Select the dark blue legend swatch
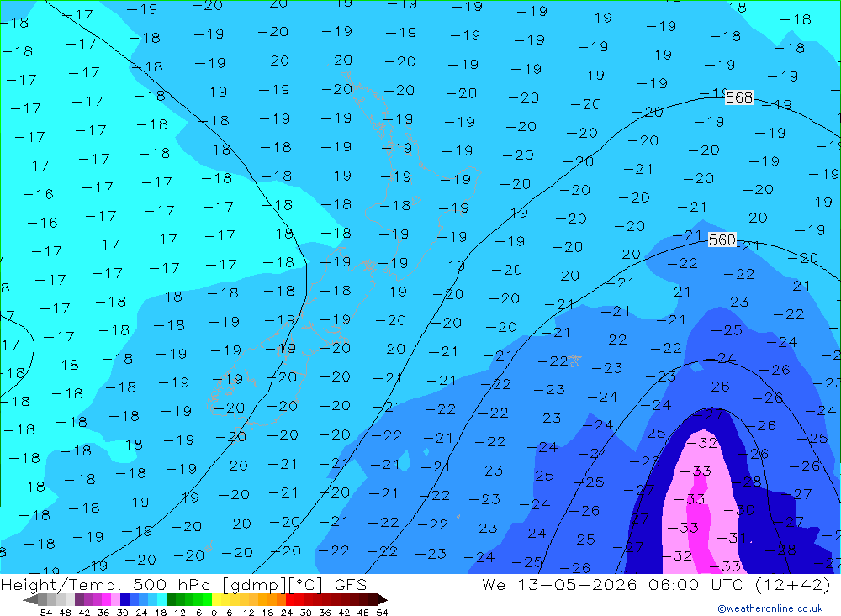 [124, 600]
